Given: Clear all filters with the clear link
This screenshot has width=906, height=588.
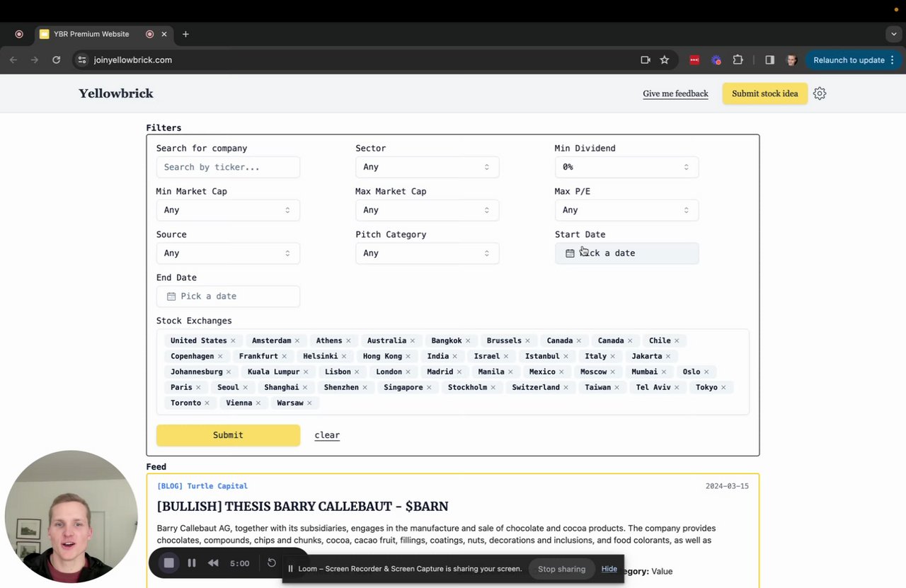Looking at the screenshot, I should 327,435.
